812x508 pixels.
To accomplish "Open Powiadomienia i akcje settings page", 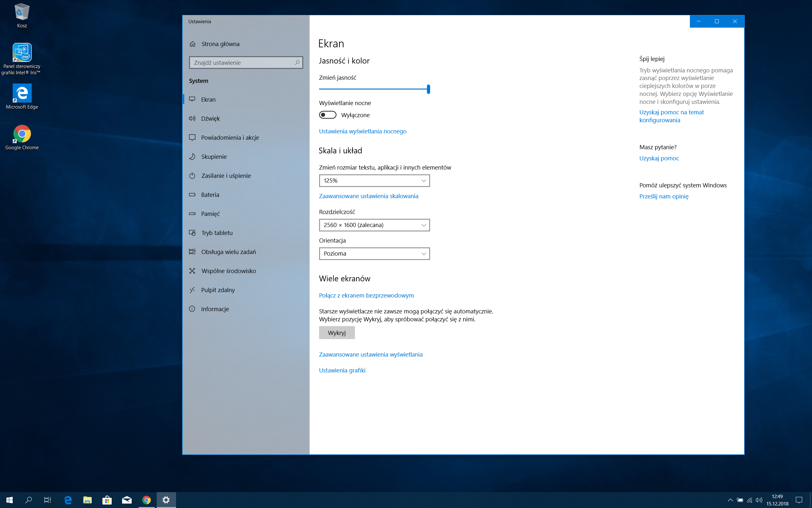I will pyautogui.click(x=246, y=137).
